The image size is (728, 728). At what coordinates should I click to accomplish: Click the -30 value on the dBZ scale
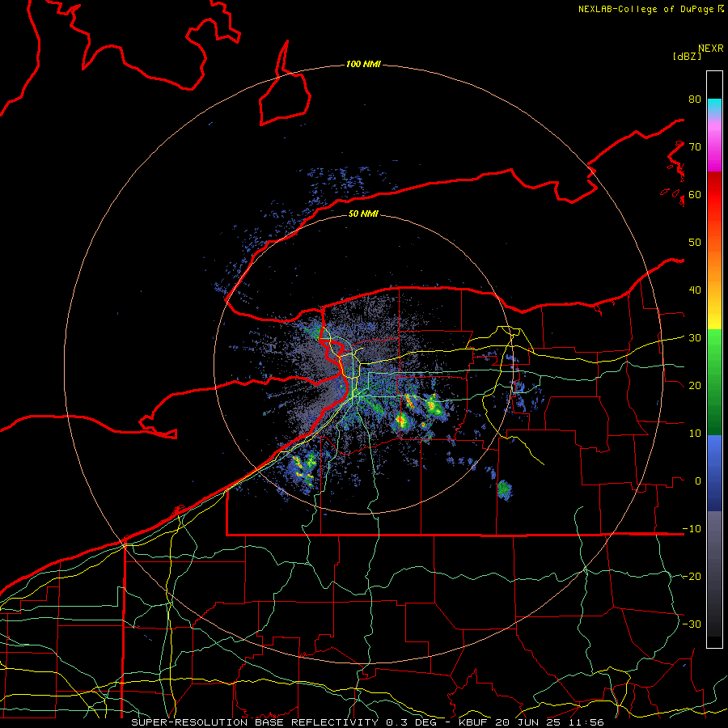pyautogui.click(x=692, y=624)
